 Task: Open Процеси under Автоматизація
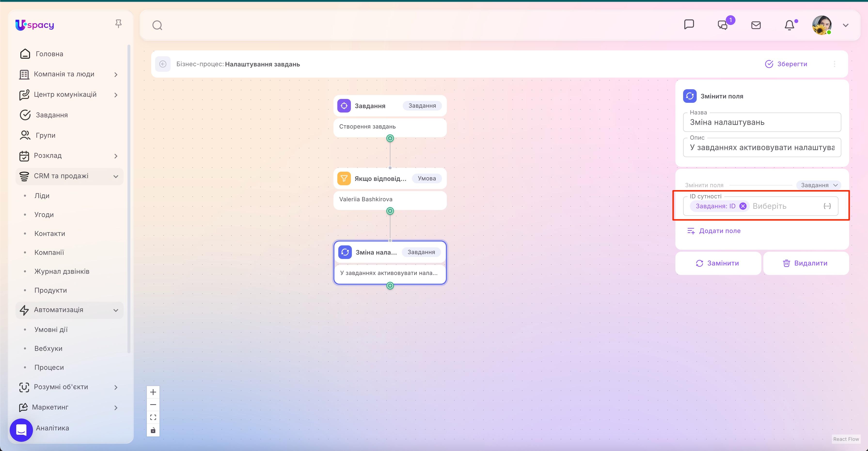pyautogui.click(x=49, y=367)
